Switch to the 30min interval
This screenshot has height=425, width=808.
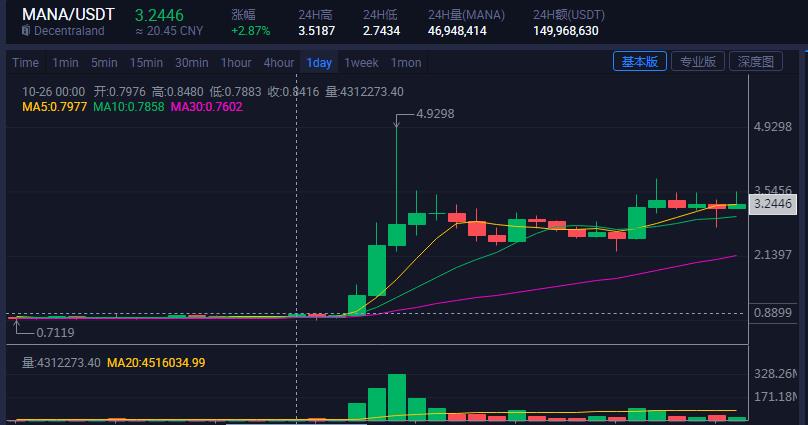click(192, 63)
